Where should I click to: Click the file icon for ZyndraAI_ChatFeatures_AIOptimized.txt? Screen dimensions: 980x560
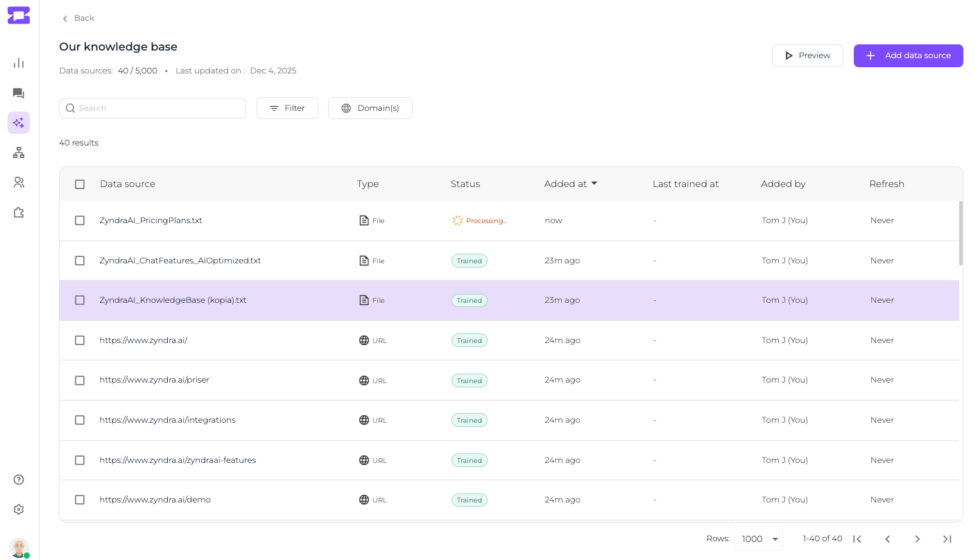(364, 261)
